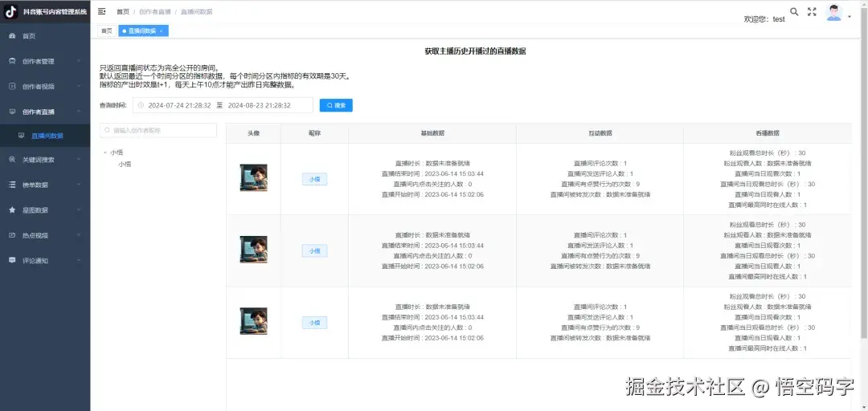Screen dimensions: 868x411
Task: Collapse the 创作者直播 sidebar menu
Action: 45,112
